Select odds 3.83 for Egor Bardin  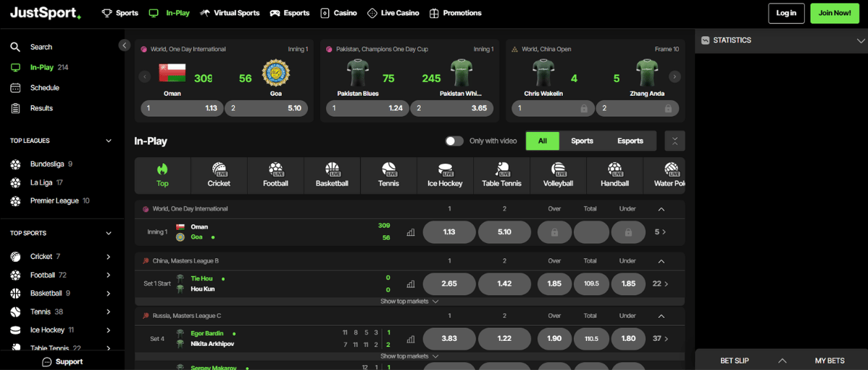tap(449, 338)
